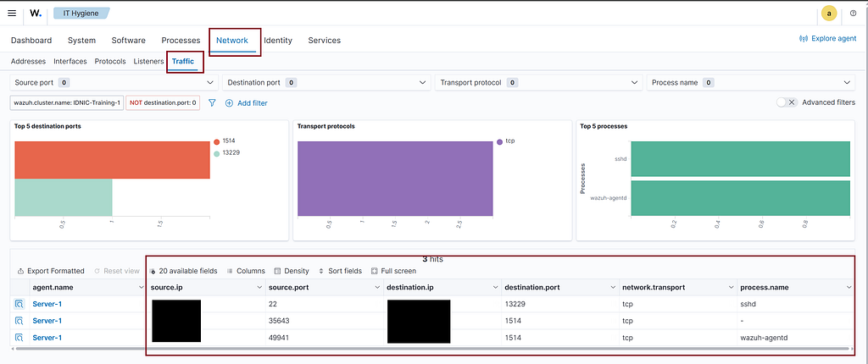Click the Explore agent link
The height and width of the screenshot is (364, 868).
point(834,39)
